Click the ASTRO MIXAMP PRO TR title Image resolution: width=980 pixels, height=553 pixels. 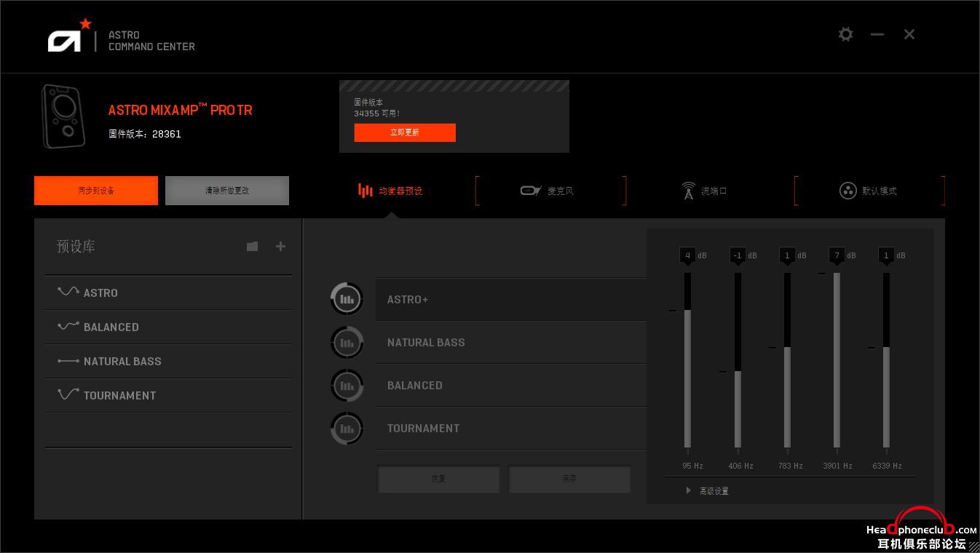(181, 110)
